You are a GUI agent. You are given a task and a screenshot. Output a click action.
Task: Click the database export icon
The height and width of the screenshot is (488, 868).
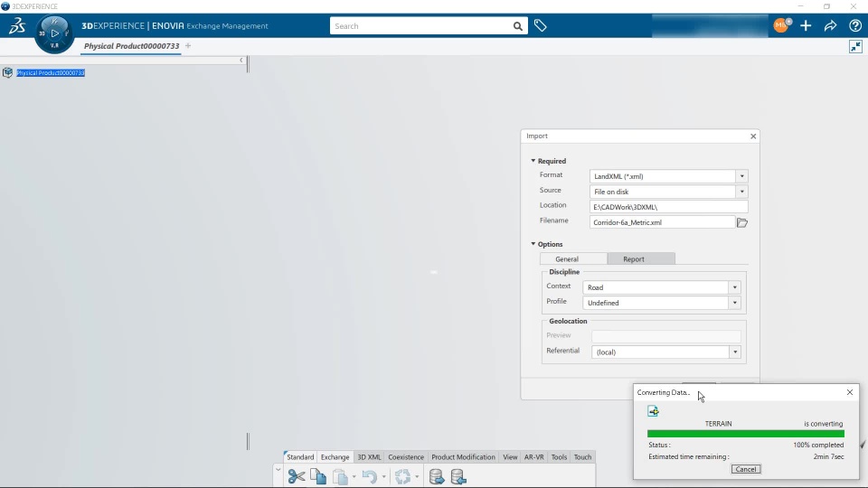pyautogui.click(x=436, y=476)
